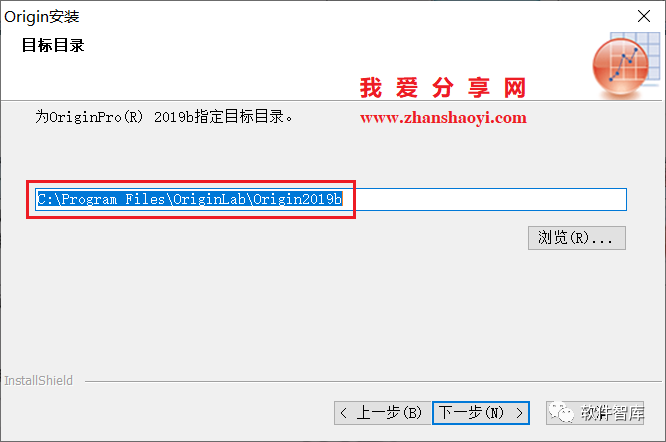Click the button covered by 软件智库 watermark
Screen dimensions: 666x442
click(x=595, y=413)
